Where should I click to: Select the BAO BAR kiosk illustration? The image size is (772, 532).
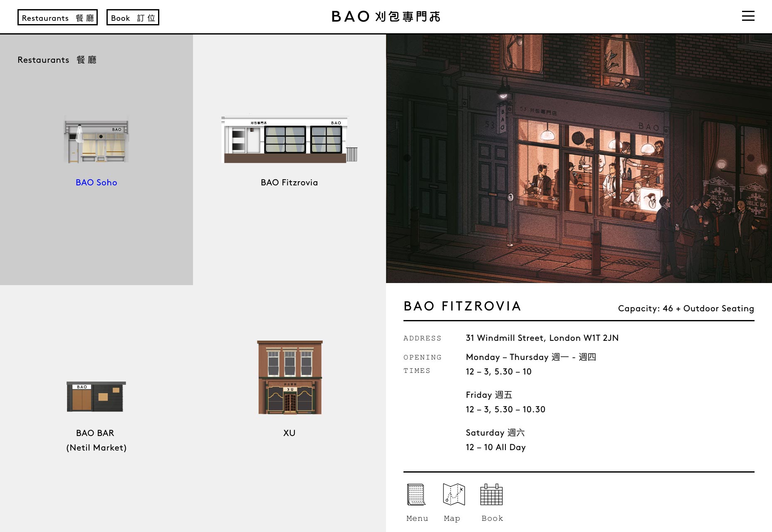(x=96, y=397)
